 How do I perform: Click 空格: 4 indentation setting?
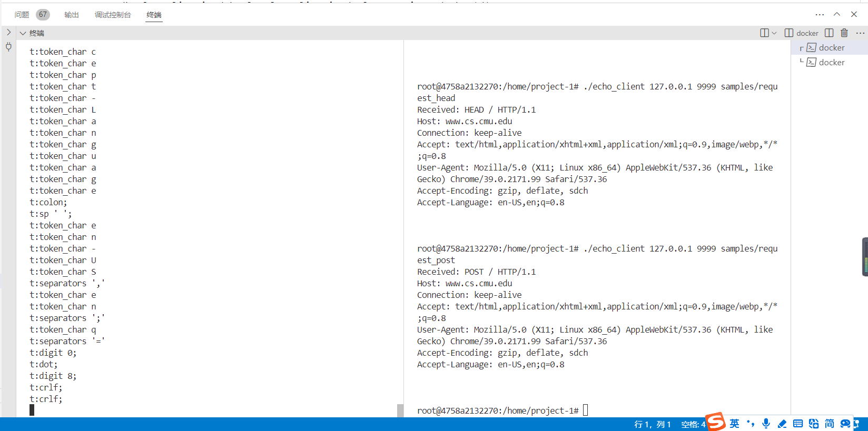click(693, 425)
